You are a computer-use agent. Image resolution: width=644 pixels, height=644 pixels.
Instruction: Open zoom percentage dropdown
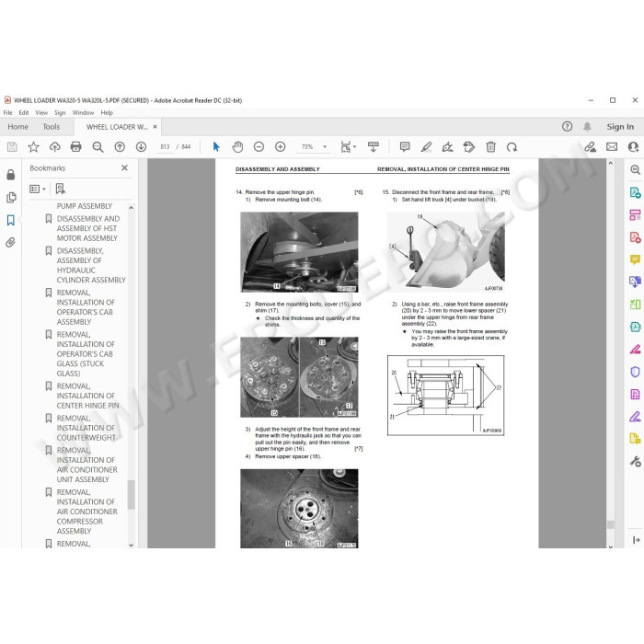(x=325, y=146)
